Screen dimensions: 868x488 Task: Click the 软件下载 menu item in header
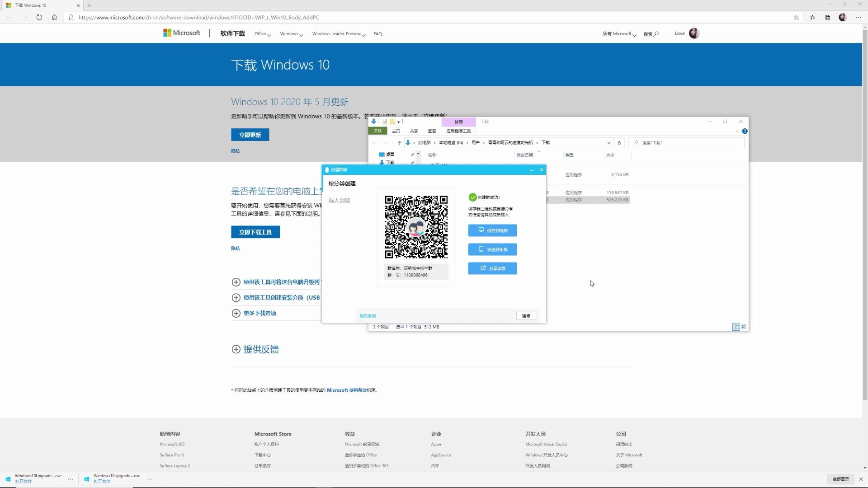pos(232,33)
